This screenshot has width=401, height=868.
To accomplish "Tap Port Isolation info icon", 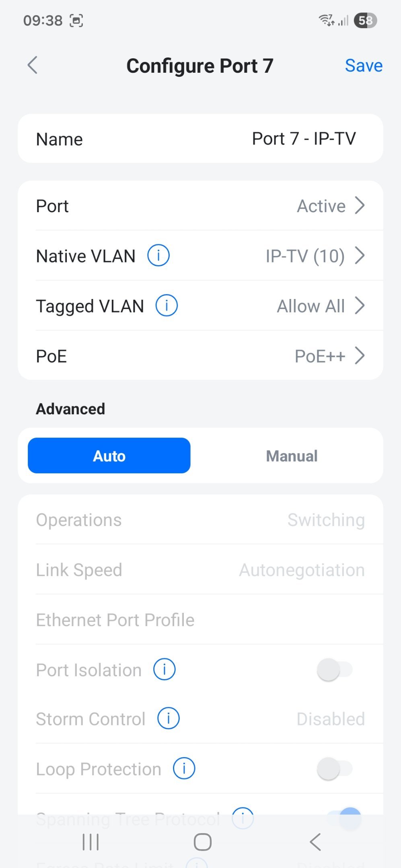I will [165, 669].
